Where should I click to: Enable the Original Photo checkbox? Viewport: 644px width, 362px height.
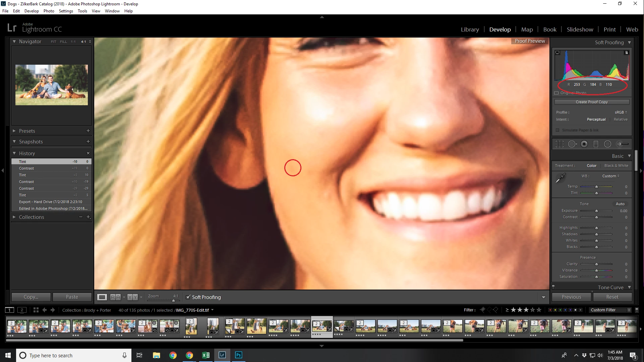pos(557,93)
